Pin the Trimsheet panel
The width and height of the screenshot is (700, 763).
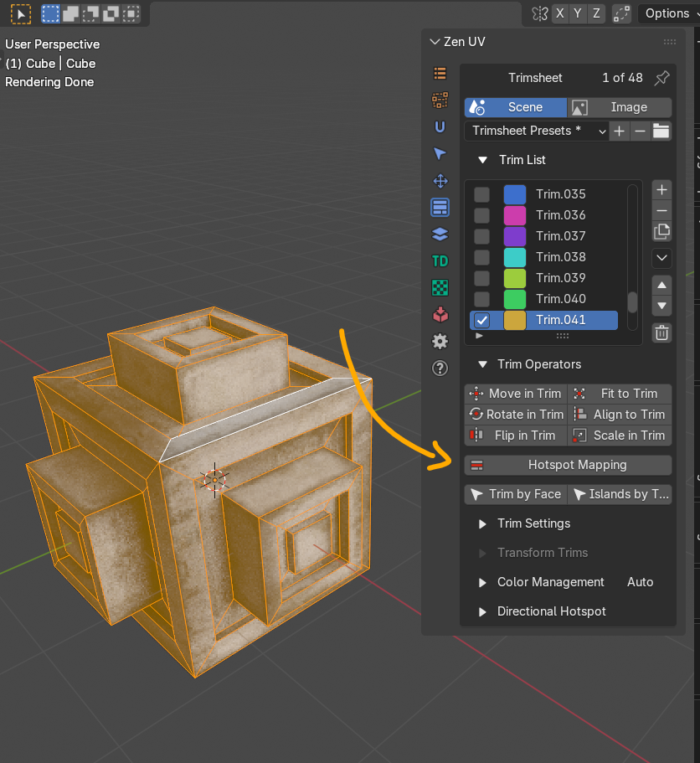click(x=661, y=78)
